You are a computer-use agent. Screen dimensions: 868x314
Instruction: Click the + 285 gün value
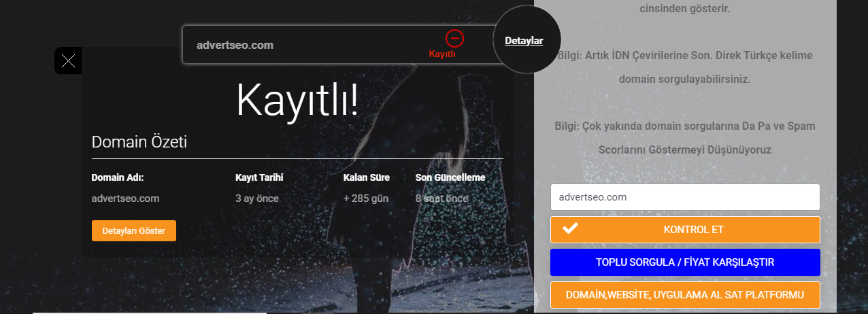tap(366, 198)
